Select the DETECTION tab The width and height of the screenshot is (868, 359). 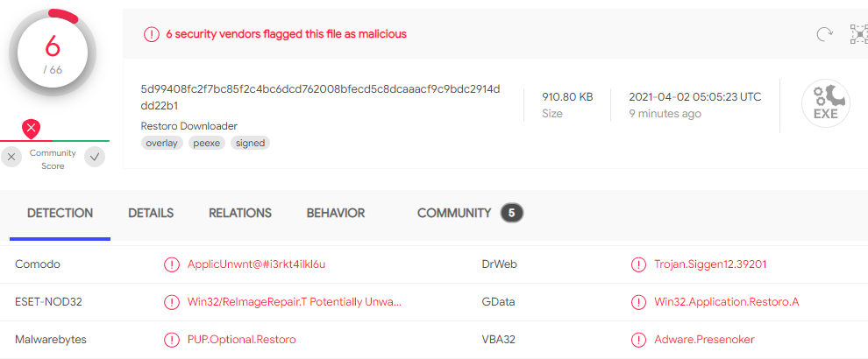[60, 213]
